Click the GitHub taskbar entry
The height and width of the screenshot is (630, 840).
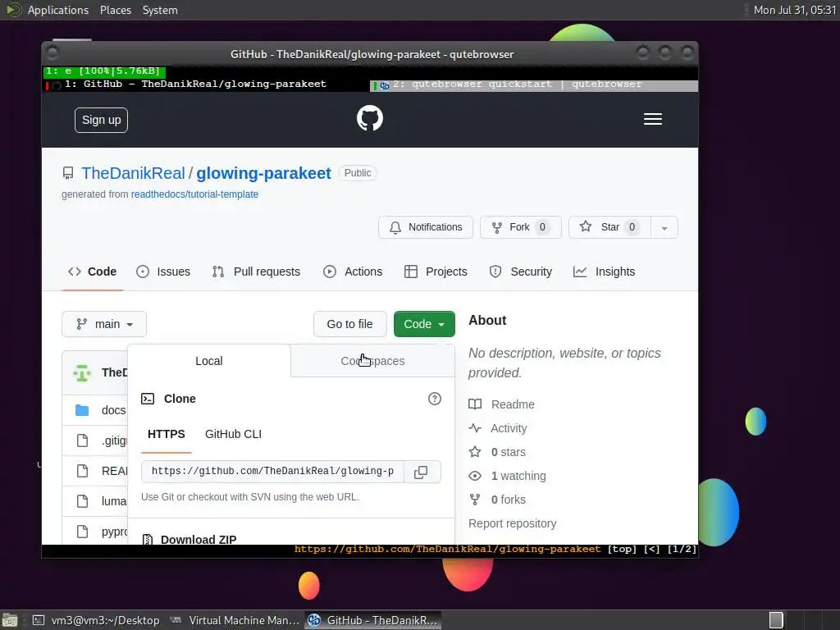pos(373,620)
